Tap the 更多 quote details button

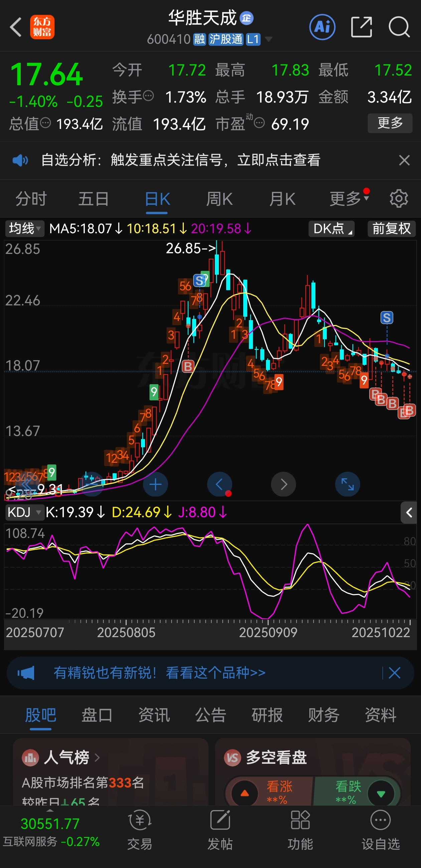pyautogui.click(x=390, y=123)
